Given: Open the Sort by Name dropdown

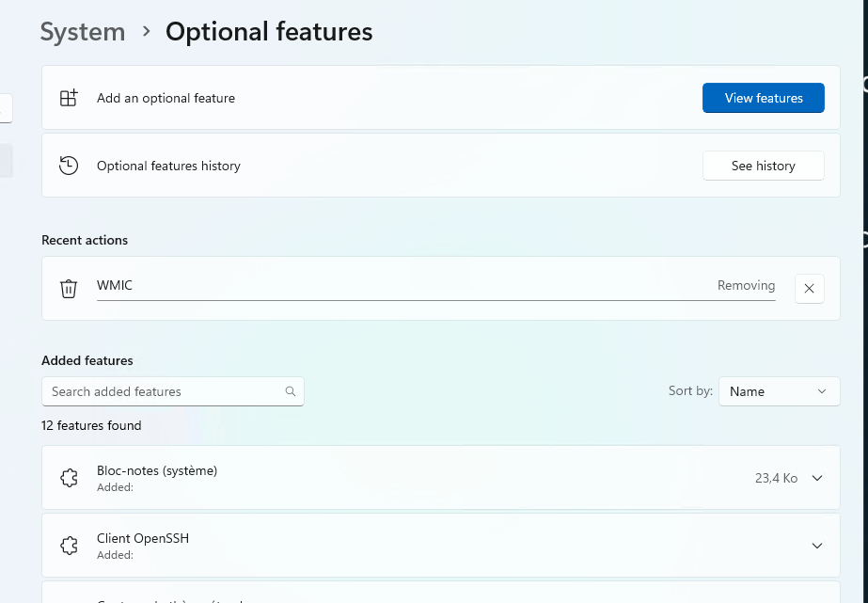Looking at the screenshot, I should pyautogui.click(x=779, y=391).
